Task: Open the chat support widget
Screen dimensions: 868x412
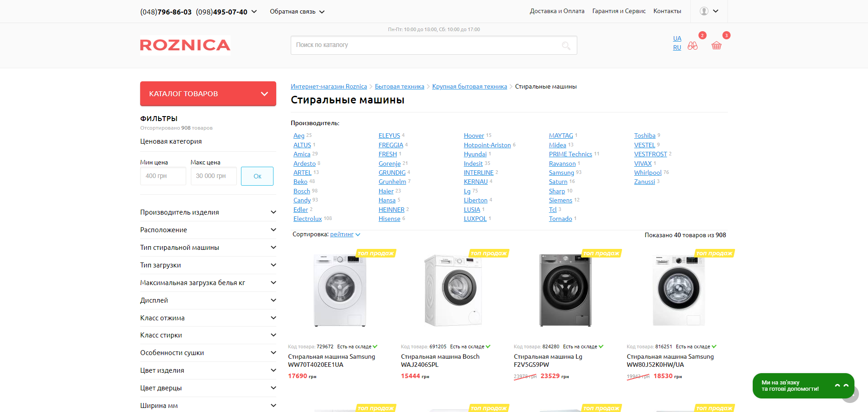Action: (x=803, y=386)
